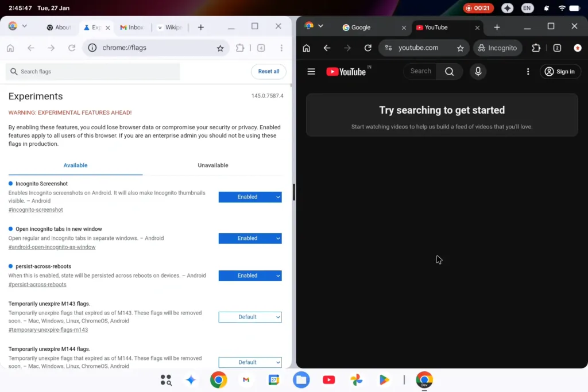This screenshot has height=392, width=588.
Task: Open the Play Store from the taskbar
Action: coord(384,379)
